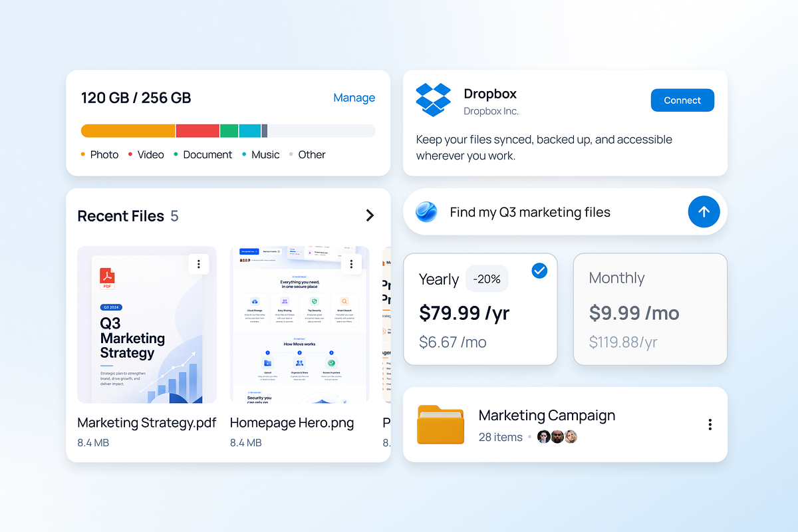Screen dimensions: 798x532
Task: Click the teal Music storage segment
Action: (x=250, y=131)
